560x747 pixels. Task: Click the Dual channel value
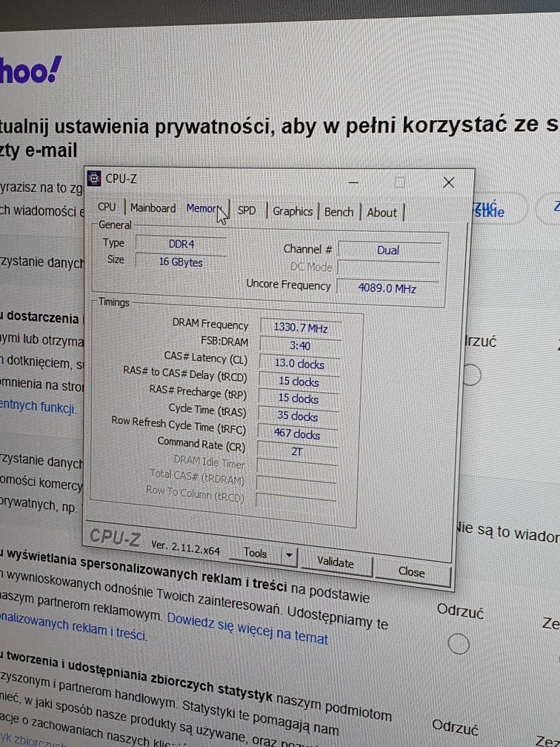point(388,250)
